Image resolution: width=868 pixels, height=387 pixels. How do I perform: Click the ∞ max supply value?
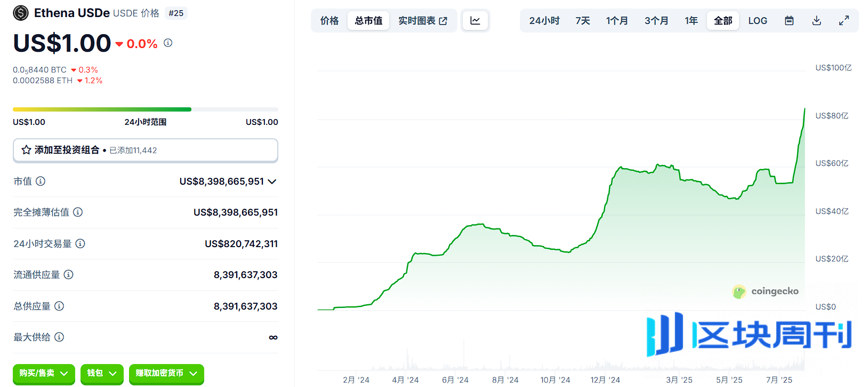(273, 337)
